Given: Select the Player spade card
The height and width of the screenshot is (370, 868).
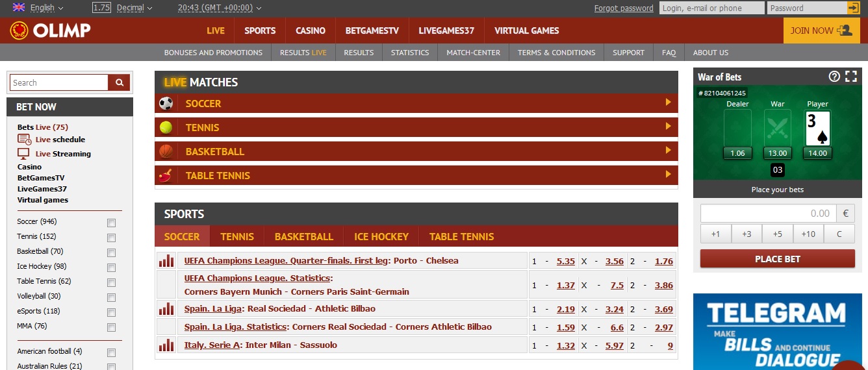Looking at the screenshot, I should [x=818, y=129].
